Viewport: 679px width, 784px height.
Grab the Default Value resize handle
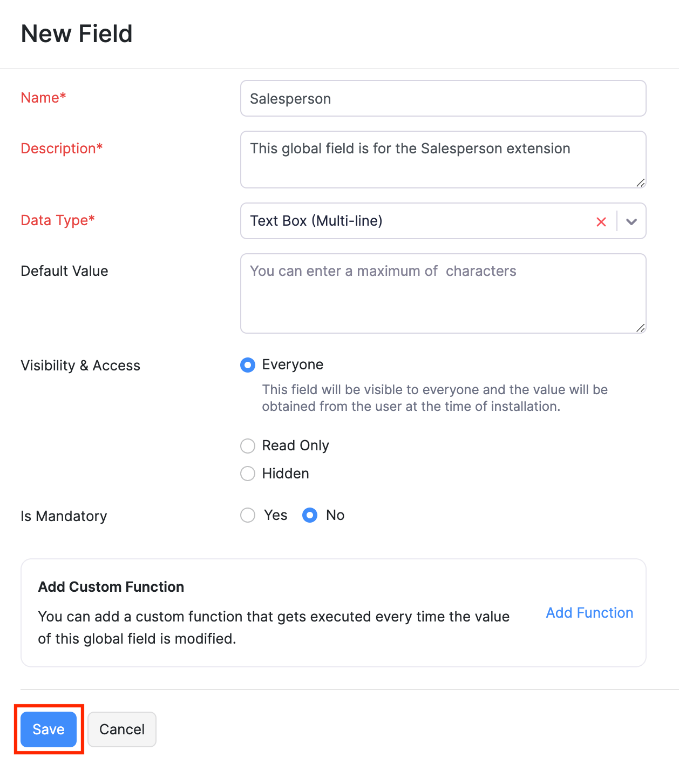[641, 328]
